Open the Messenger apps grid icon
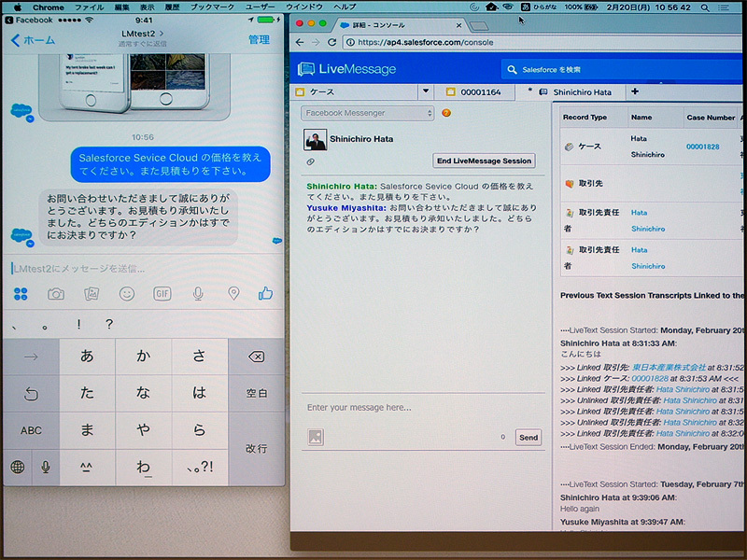The height and width of the screenshot is (560, 747). [x=21, y=294]
